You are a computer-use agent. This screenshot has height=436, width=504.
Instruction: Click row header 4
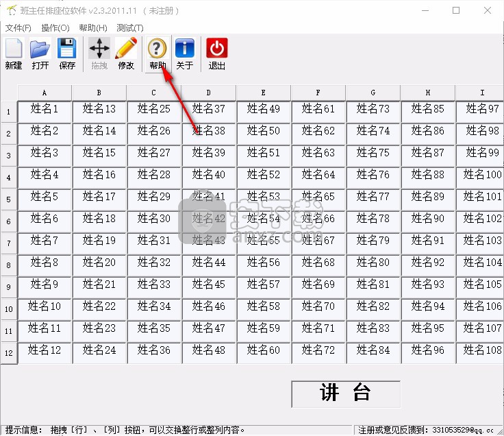(9, 178)
